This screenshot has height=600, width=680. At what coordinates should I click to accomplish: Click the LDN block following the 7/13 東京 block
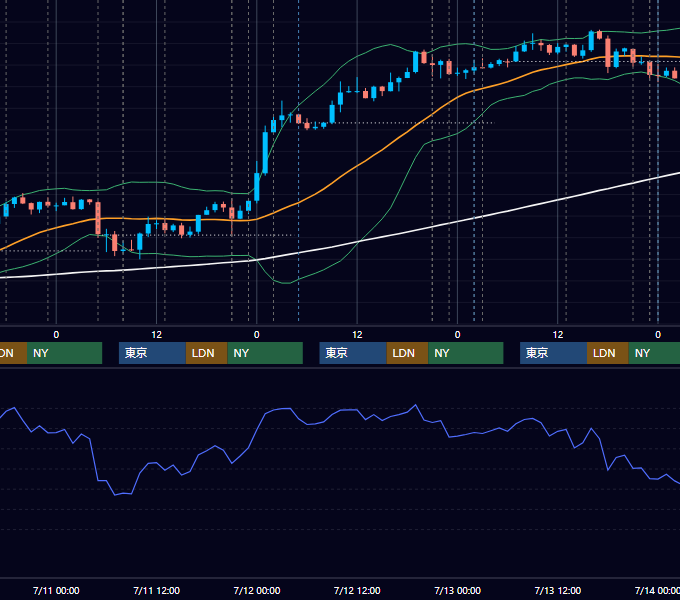(x=608, y=353)
